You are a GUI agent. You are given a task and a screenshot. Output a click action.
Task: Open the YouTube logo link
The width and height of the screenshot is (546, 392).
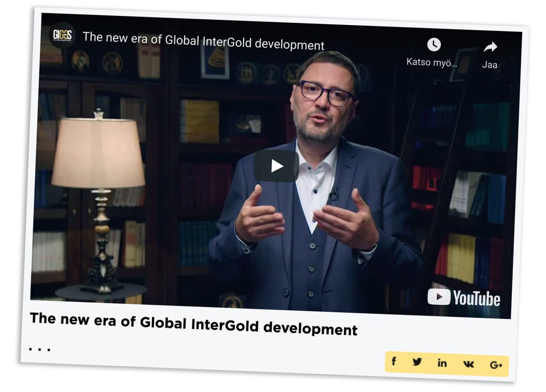pos(464,298)
